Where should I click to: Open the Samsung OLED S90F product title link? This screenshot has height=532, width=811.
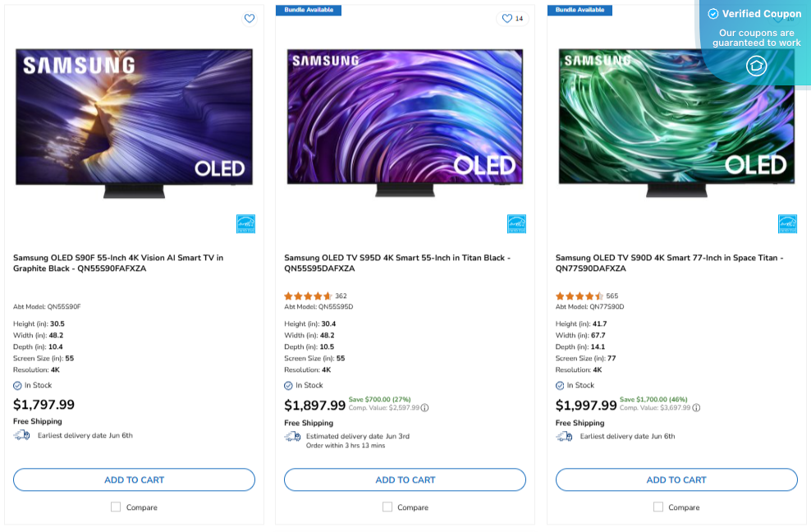(134, 263)
